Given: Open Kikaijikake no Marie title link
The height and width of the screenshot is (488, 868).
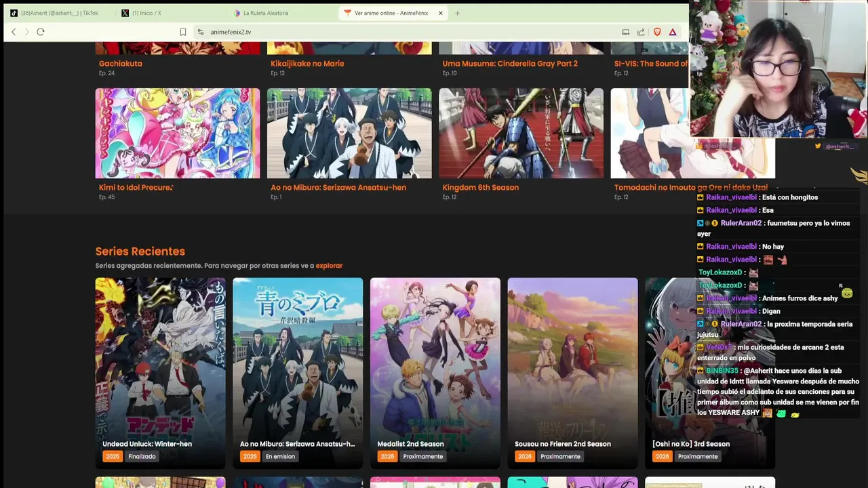Looking at the screenshot, I should (x=307, y=64).
